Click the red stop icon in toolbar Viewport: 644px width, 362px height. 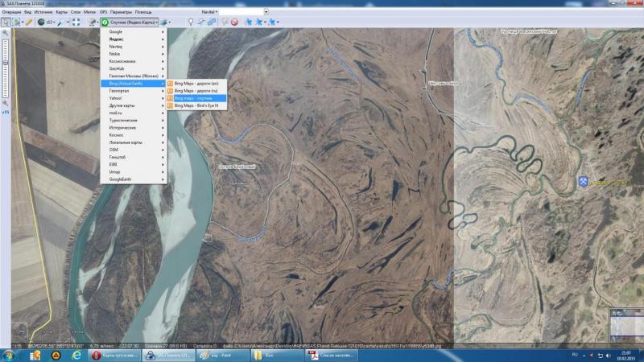pos(234,23)
